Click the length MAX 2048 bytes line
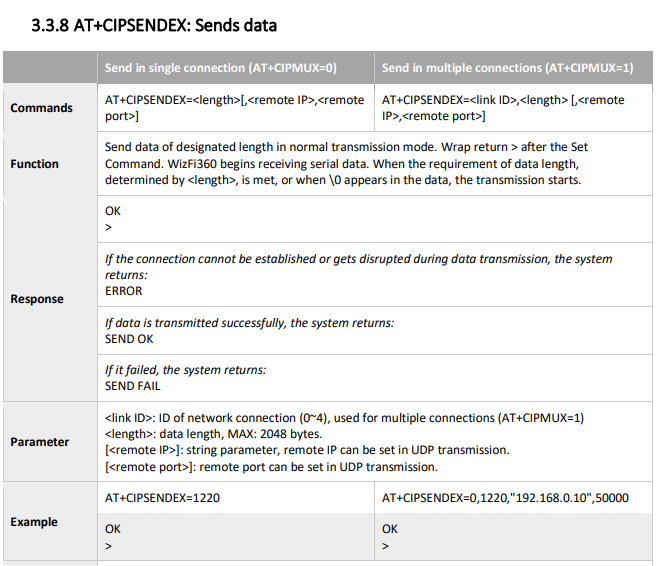Image resolution: width=659 pixels, height=566 pixels. (213, 434)
